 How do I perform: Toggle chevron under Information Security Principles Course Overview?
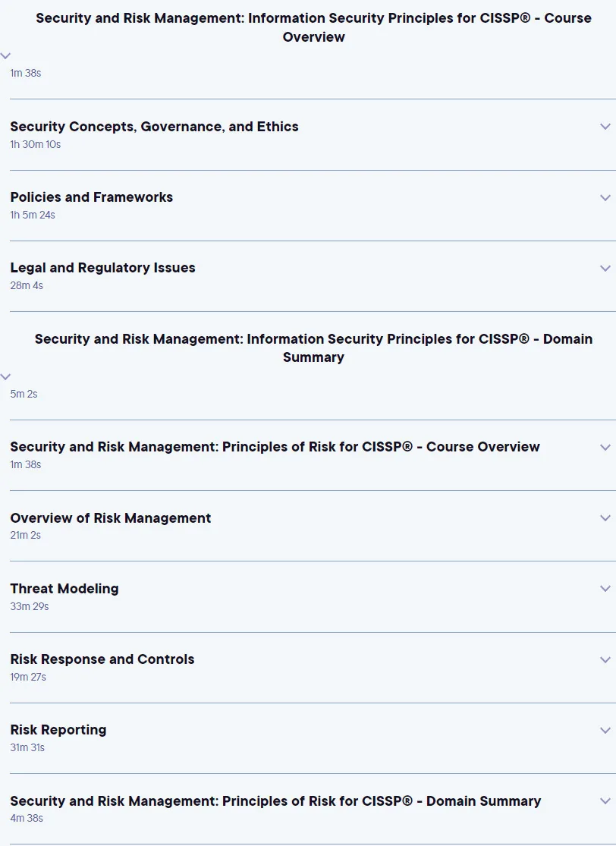pos(5,55)
